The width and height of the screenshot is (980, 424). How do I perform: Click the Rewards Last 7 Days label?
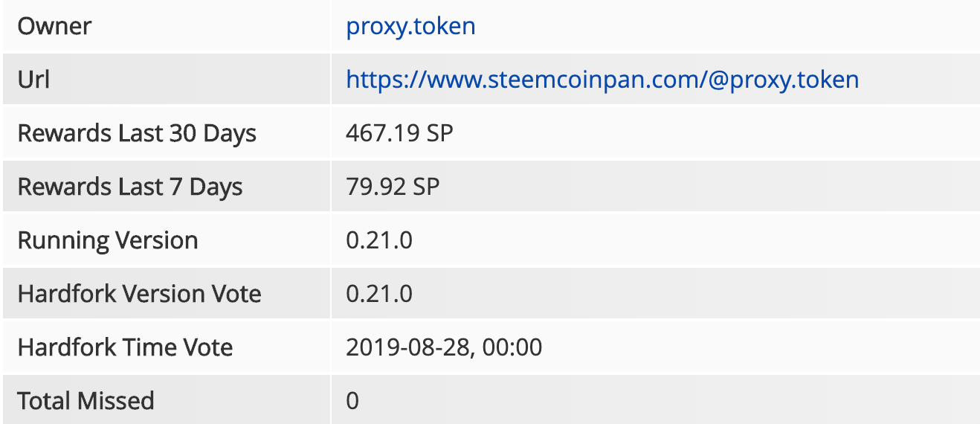[x=130, y=187]
